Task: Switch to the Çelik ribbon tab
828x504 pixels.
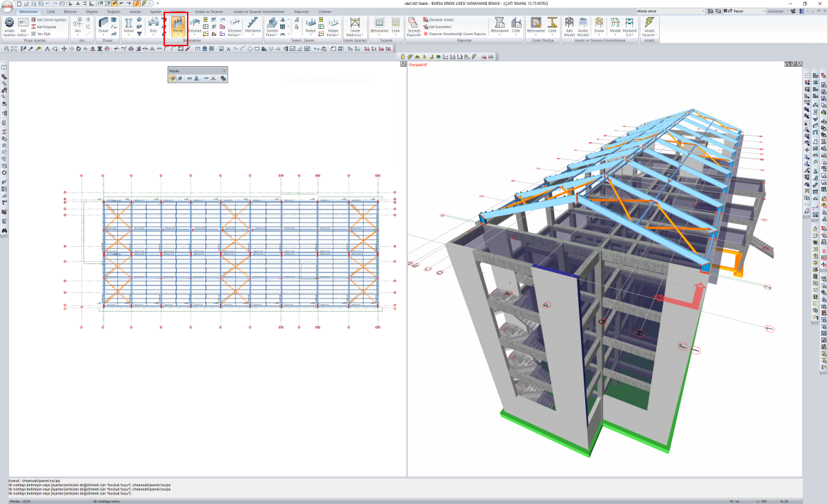Action: point(50,12)
